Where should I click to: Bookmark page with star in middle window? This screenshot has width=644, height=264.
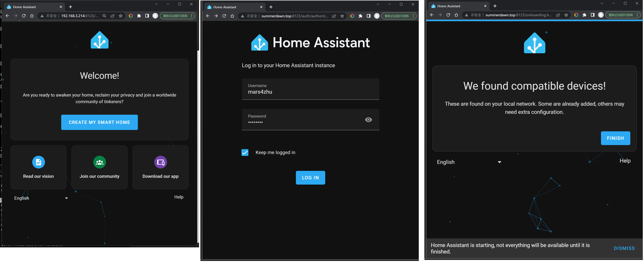pos(342,16)
